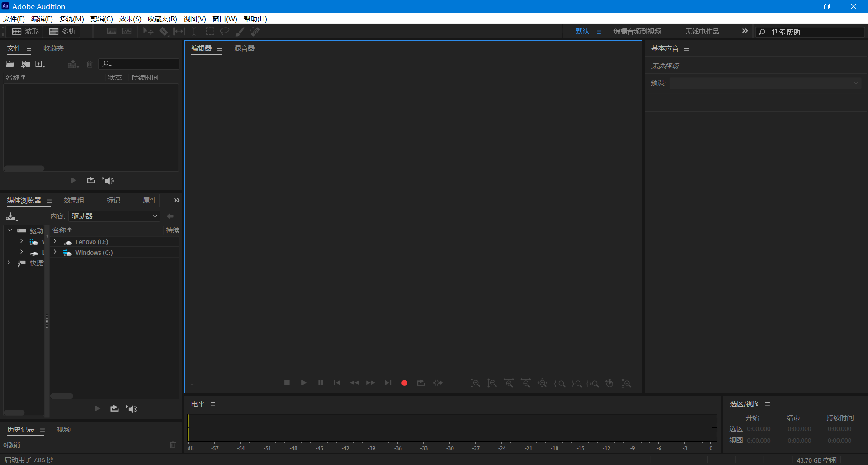Select the Lasso selection tool

pos(225,31)
